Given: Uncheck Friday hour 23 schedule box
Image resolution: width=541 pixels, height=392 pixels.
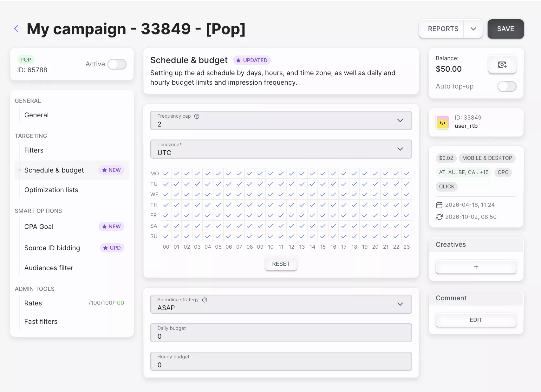Looking at the screenshot, I should pyautogui.click(x=407, y=215).
